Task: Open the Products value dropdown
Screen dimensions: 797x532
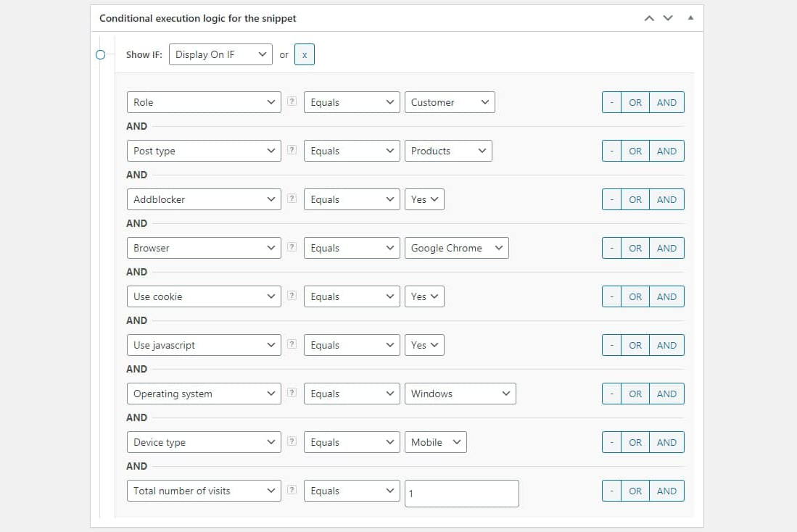Action: [448, 151]
